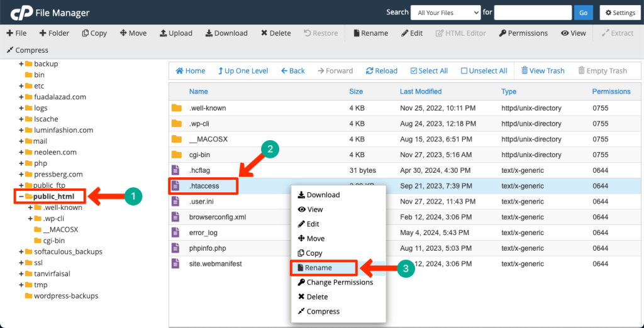
Task: Collapse the public_html folder tree
Action: point(21,197)
